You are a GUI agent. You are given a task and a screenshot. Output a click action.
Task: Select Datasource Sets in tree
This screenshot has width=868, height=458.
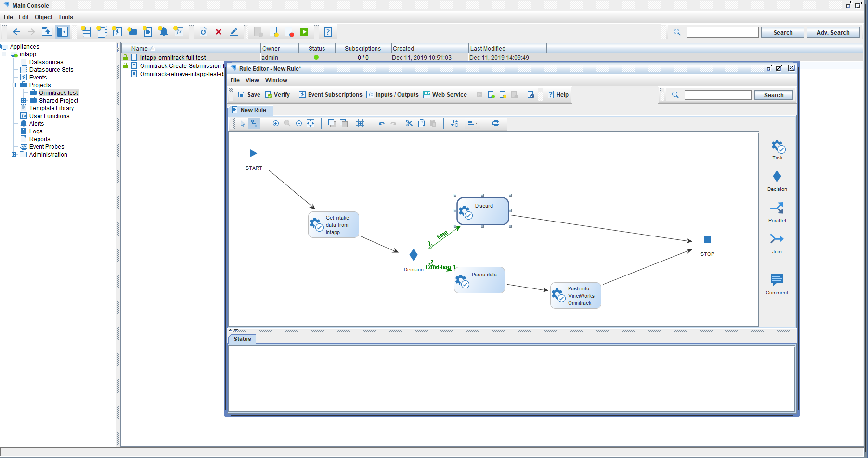(x=51, y=70)
